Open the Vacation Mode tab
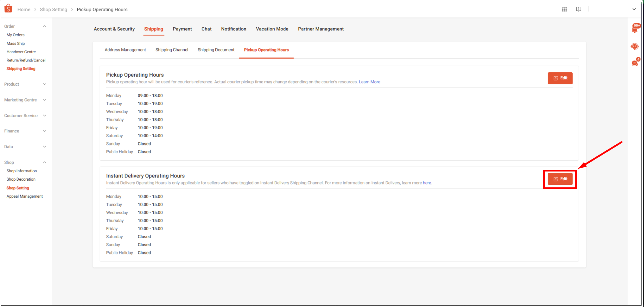This screenshot has height=307, width=644. click(272, 29)
